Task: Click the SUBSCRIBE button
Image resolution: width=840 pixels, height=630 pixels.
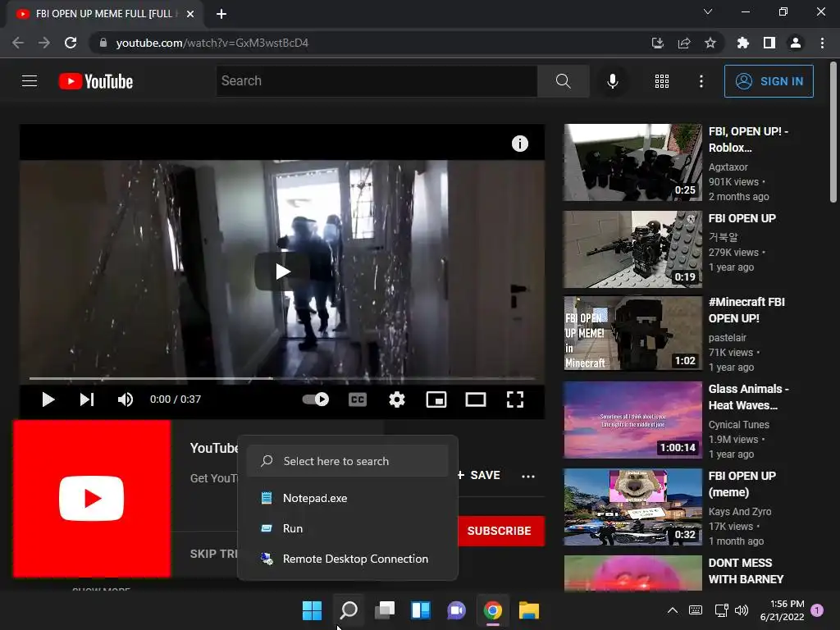Action: (501, 531)
